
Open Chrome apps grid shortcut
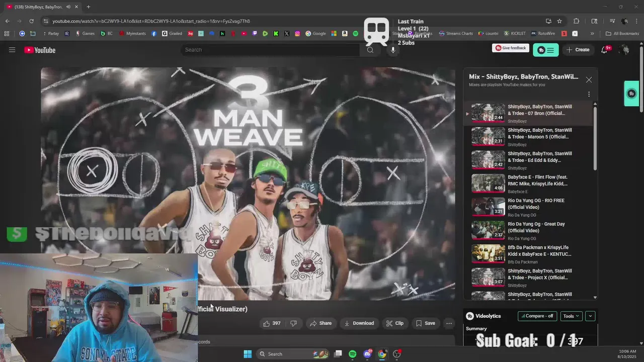click(x=7, y=34)
